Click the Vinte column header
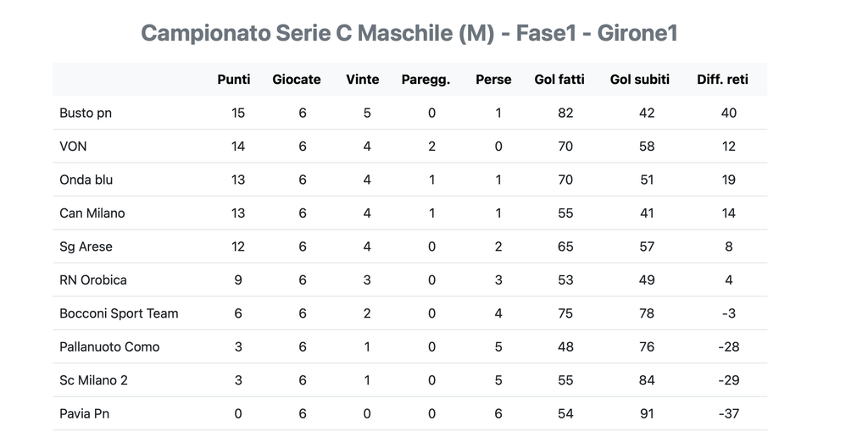Viewport: 868px width, 443px height. pos(363,80)
